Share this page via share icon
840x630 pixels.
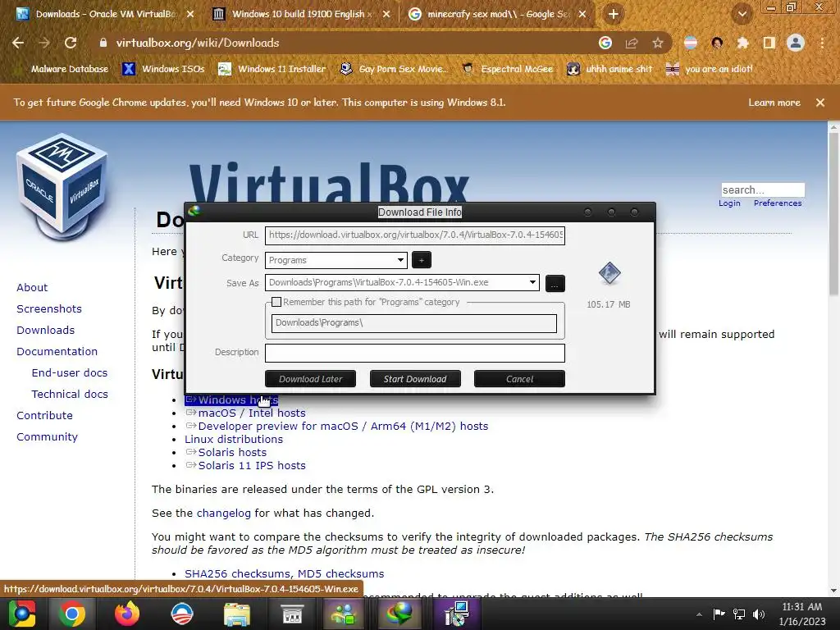tap(632, 43)
